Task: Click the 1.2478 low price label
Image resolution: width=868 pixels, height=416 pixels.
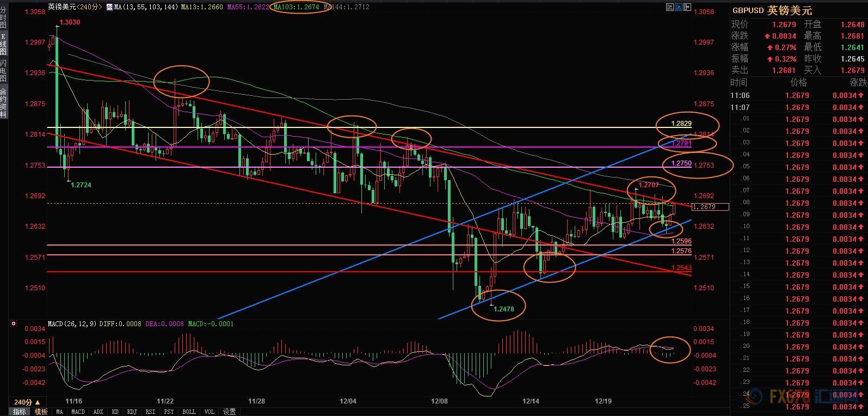Action: point(504,309)
